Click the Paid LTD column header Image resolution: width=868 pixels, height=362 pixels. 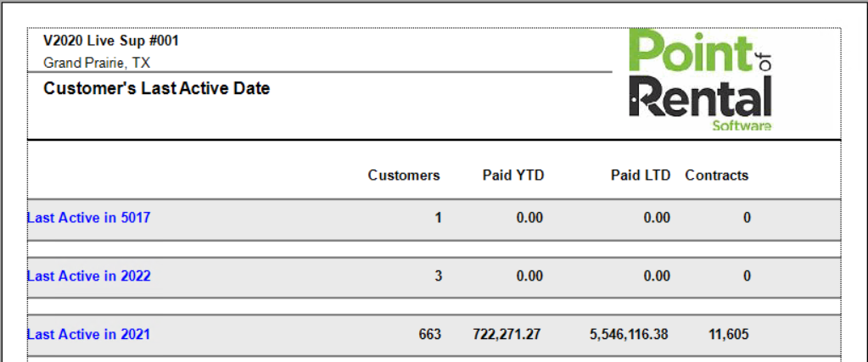(641, 175)
